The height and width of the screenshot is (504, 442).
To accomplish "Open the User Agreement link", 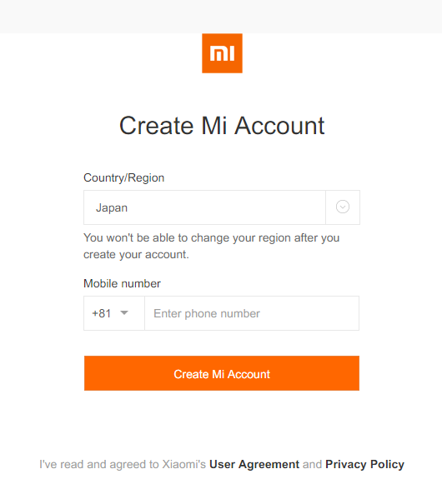I will pyautogui.click(x=254, y=465).
